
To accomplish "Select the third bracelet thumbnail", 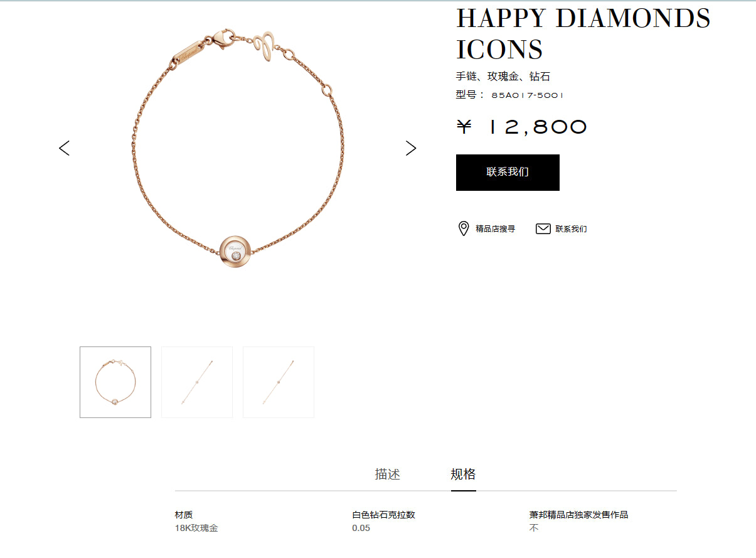I will coord(279,382).
